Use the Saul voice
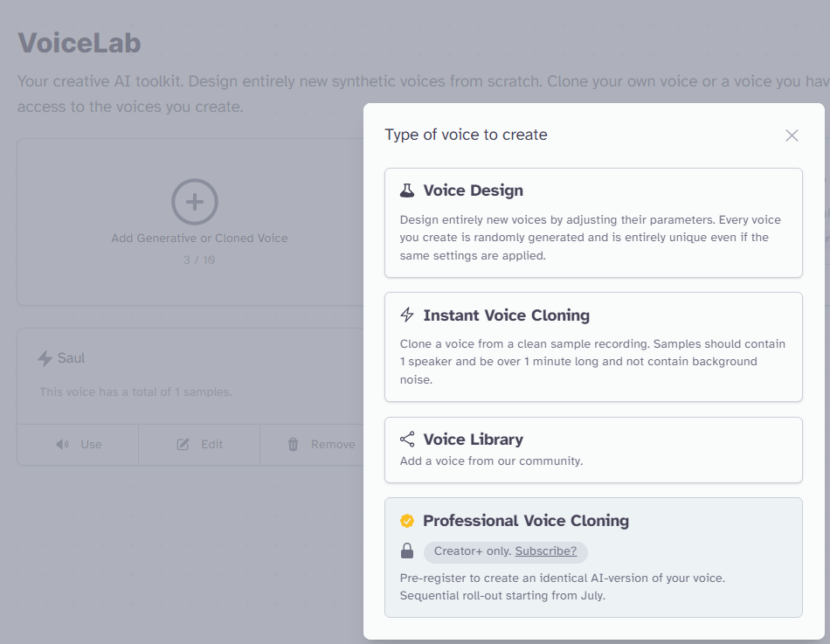This screenshot has height=644, width=830. 78,445
